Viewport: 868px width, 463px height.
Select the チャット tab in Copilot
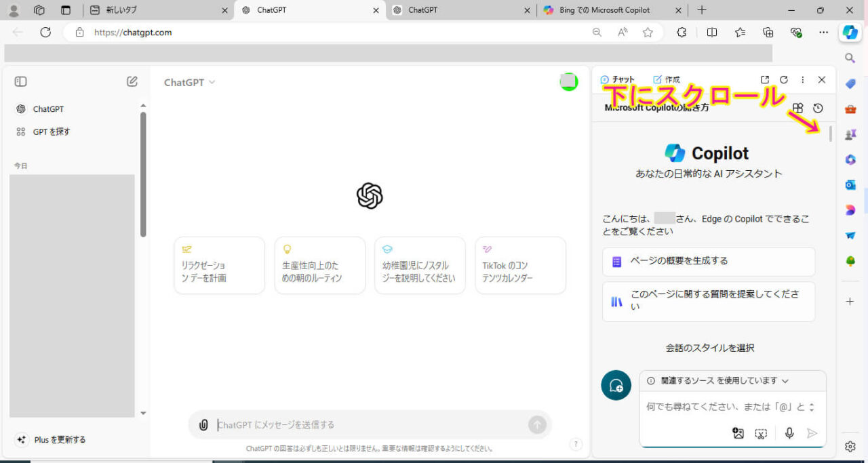coord(617,79)
